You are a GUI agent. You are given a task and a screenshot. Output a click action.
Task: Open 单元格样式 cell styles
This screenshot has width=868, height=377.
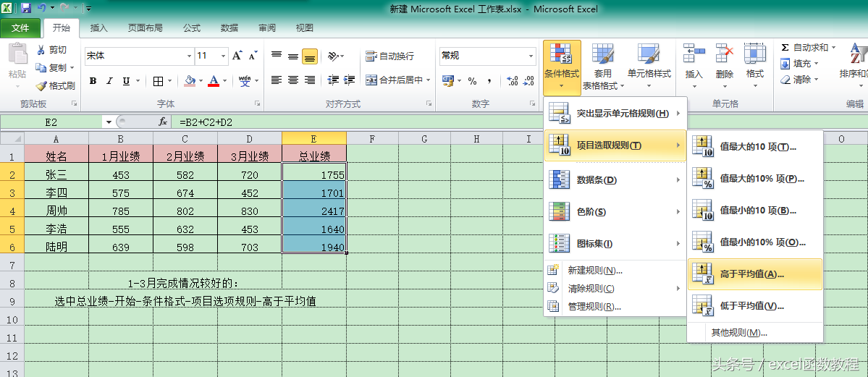pyautogui.click(x=649, y=67)
